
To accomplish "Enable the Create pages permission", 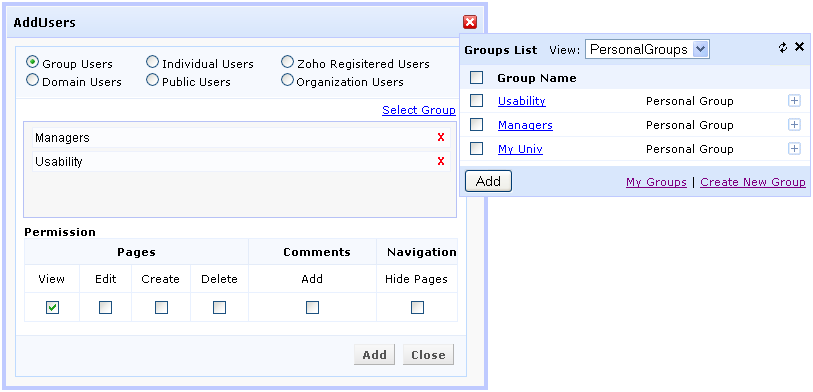I will pos(161,307).
